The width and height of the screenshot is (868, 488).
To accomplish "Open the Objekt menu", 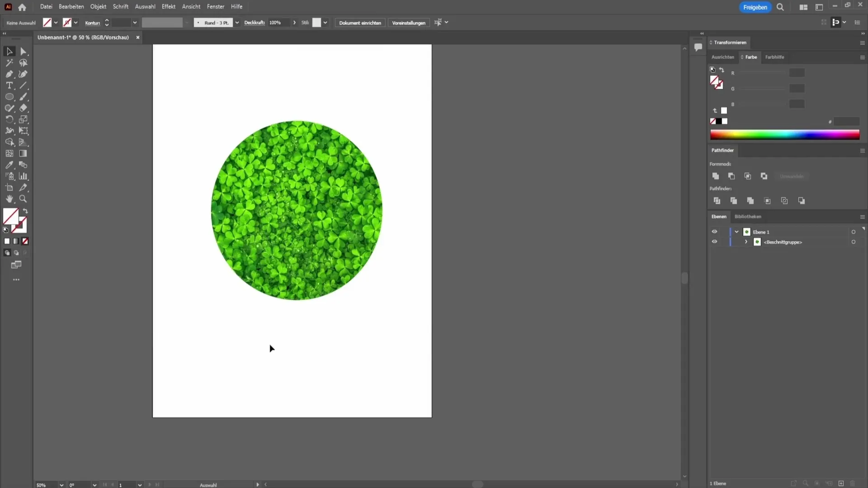I will [x=98, y=7].
